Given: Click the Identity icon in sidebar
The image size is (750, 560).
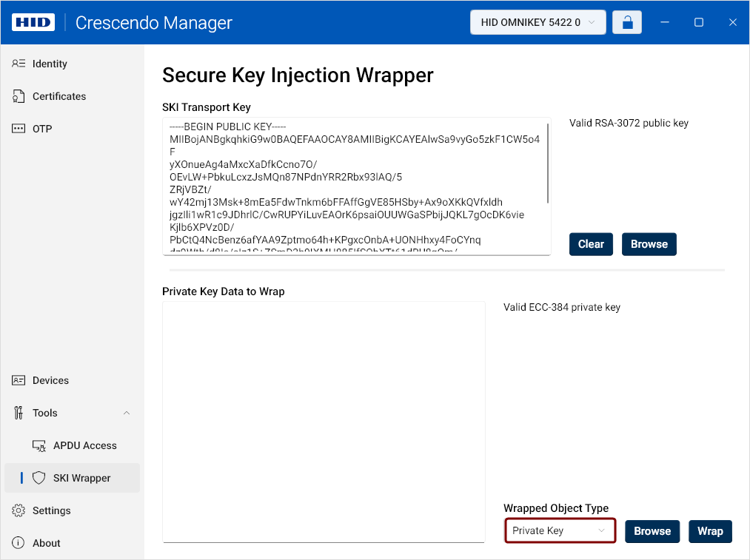Looking at the screenshot, I should pyautogui.click(x=19, y=64).
